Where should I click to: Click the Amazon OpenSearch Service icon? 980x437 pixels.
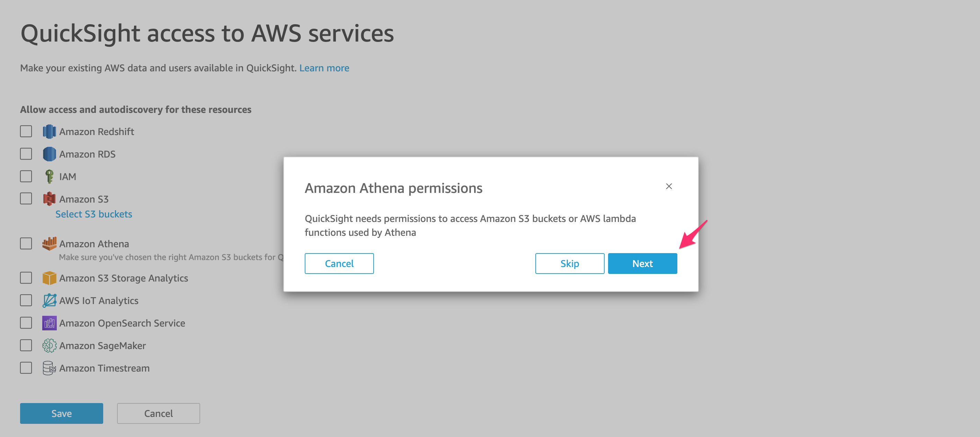pyautogui.click(x=49, y=323)
